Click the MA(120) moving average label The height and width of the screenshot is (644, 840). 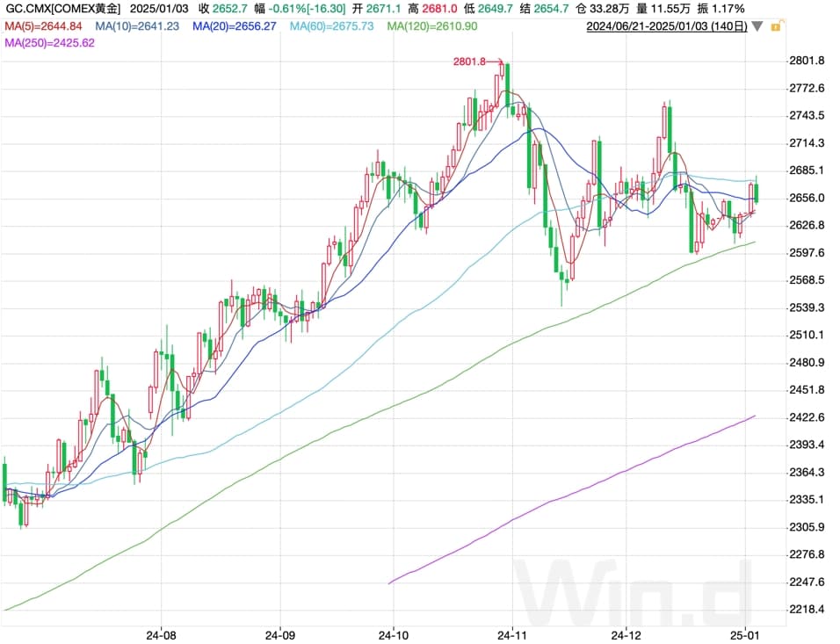pos(431,26)
